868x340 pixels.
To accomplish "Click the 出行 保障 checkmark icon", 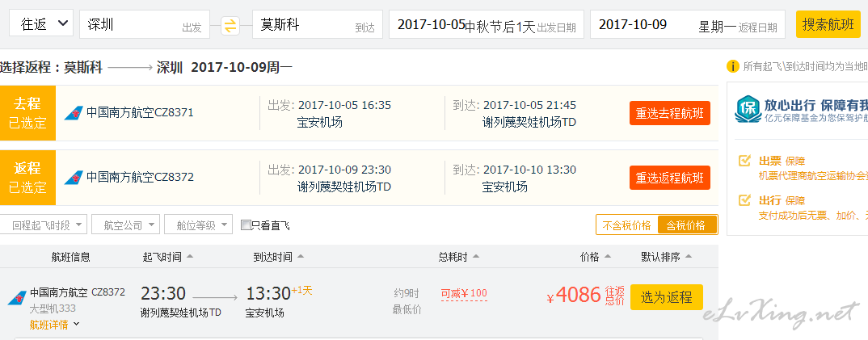I will 744,199.
